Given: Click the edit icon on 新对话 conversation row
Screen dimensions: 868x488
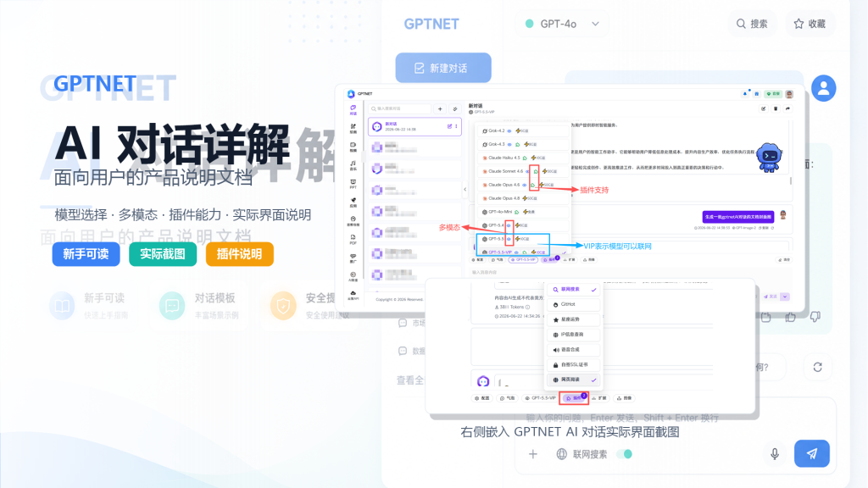Looking at the screenshot, I should coord(449,127).
